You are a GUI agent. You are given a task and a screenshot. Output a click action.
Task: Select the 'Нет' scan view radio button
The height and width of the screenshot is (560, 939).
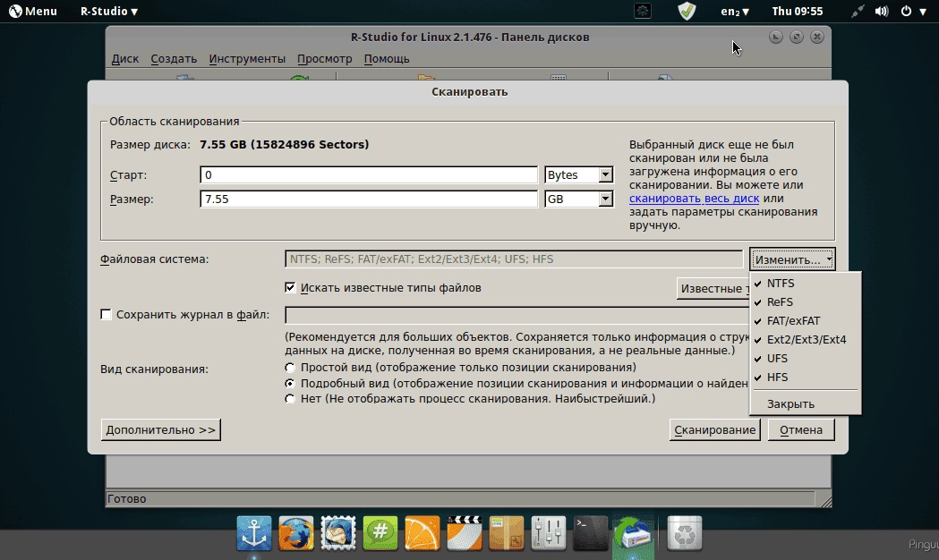click(290, 398)
